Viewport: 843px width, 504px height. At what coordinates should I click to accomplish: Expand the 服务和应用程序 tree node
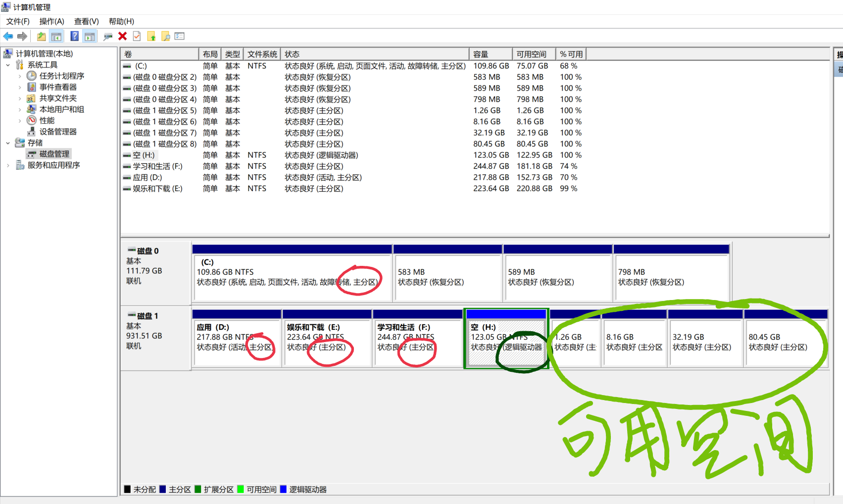(8, 165)
